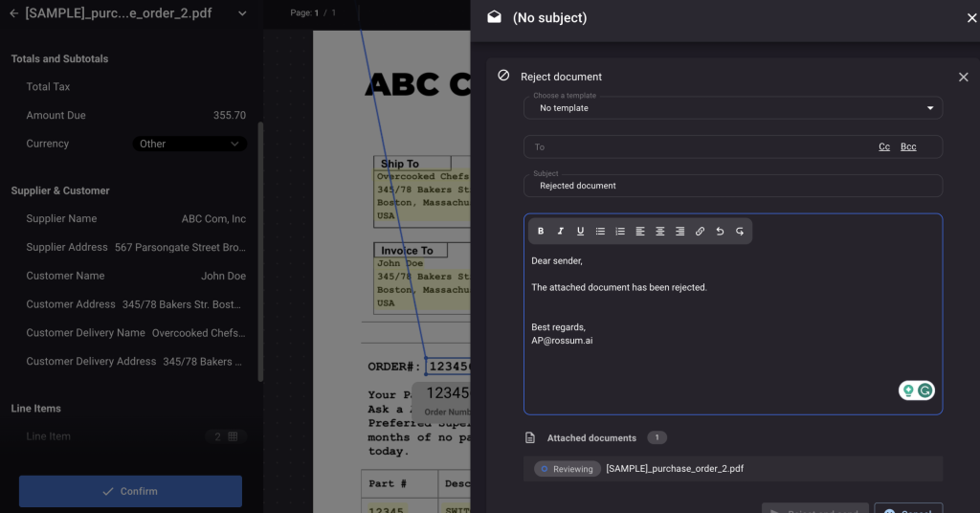Click the attached documents count badge
980x513 pixels.
(x=657, y=438)
